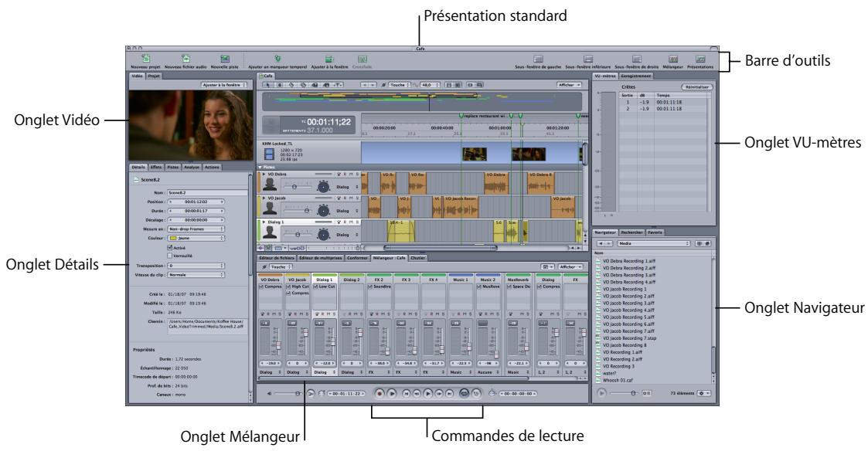
Task: Collapse the Pistes disclosure triangle
Action: 260,167
